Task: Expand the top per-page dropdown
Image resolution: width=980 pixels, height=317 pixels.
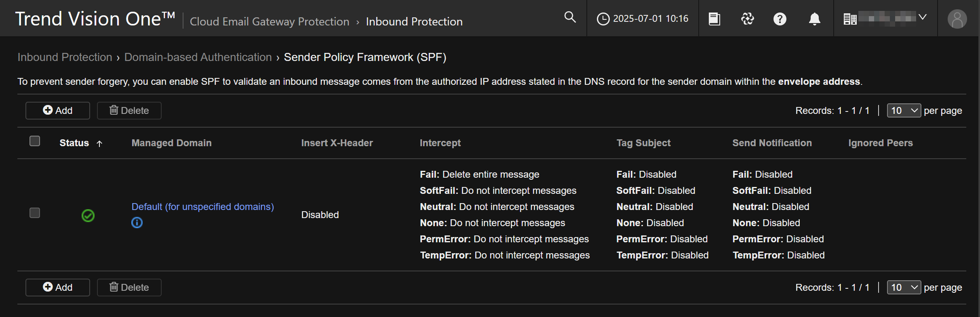Action: tap(904, 111)
